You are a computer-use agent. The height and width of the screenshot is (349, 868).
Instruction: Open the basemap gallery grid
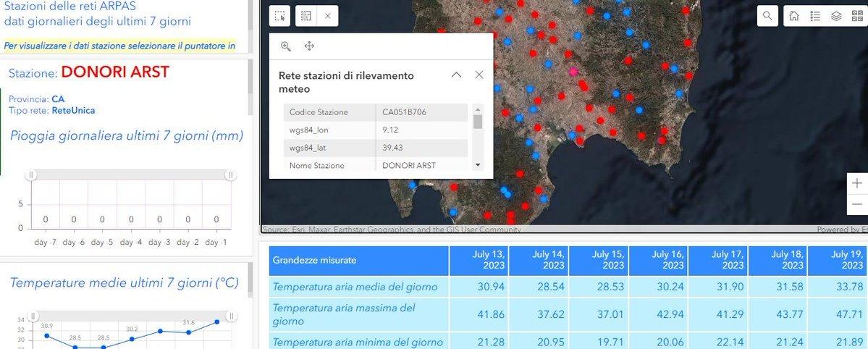pos(857,15)
